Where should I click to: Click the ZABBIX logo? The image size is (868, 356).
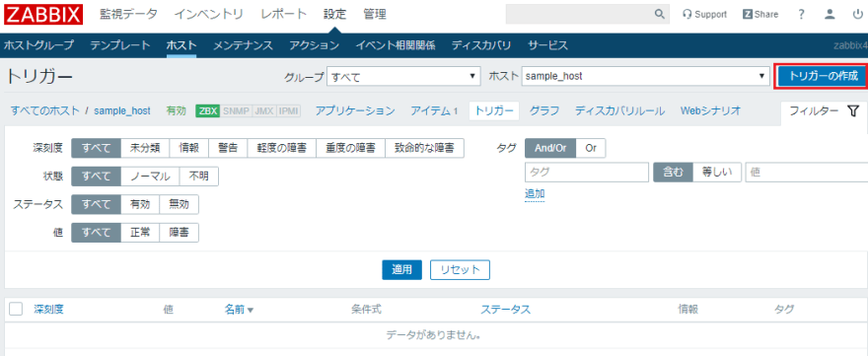(43, 14)
